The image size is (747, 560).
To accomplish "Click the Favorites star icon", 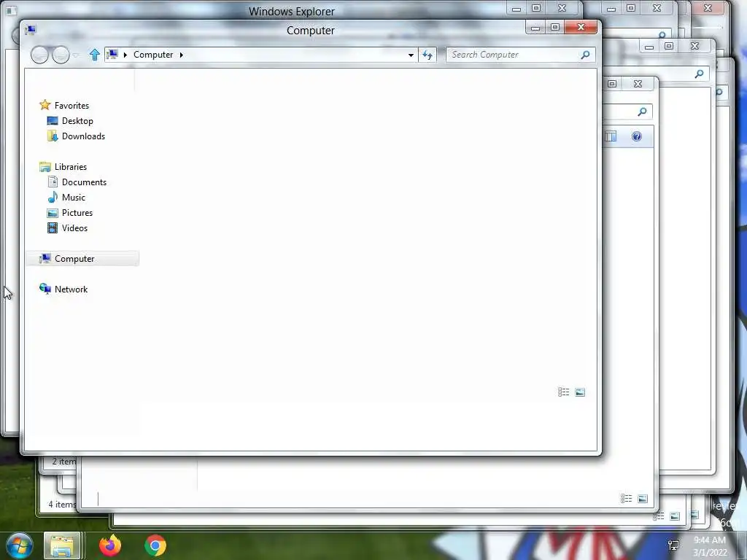I will click(44, 105).
